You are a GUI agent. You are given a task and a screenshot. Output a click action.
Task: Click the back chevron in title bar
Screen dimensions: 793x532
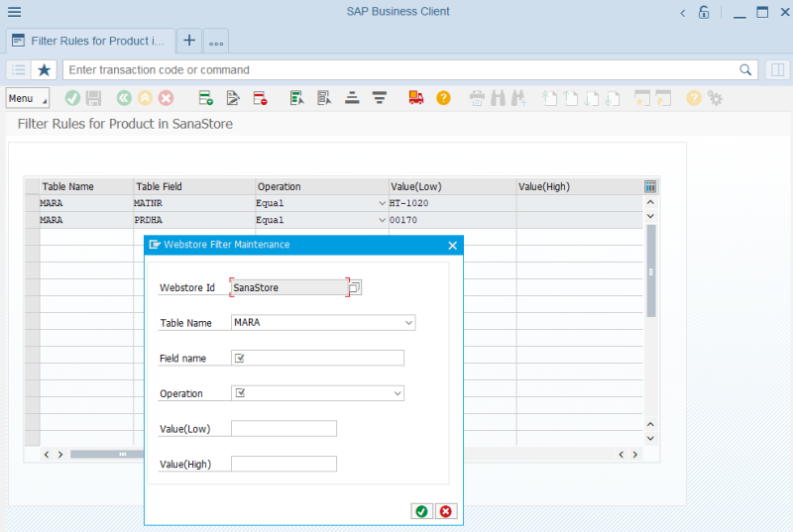click(683, 13)
